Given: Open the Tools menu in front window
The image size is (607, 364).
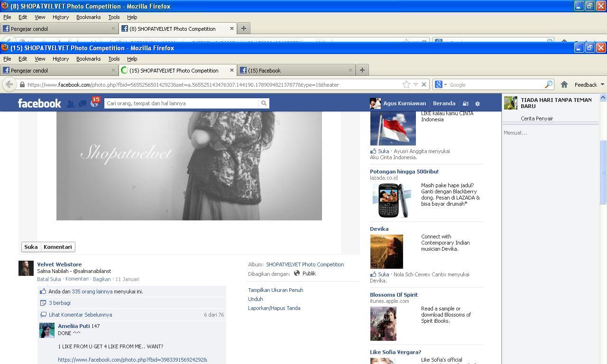Looking at the screenshot, I should 114,59.
